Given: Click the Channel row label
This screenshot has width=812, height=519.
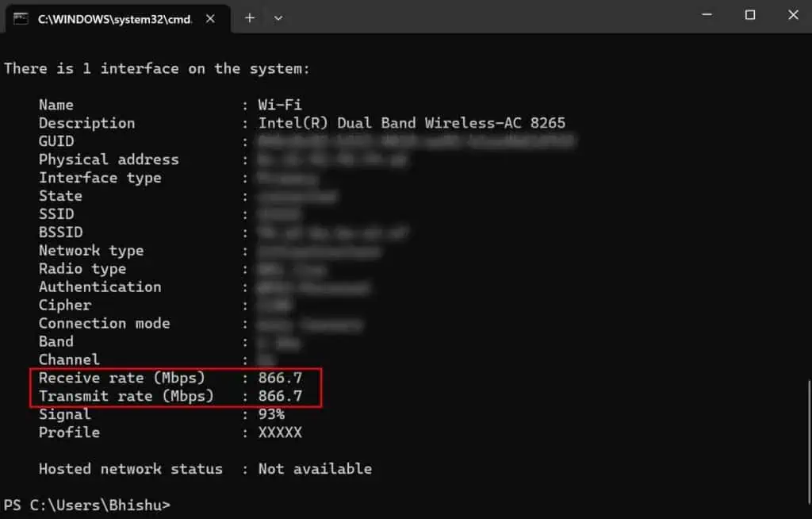Looking at the screenshot, I should pyautogui.click(x=69, y=359).
